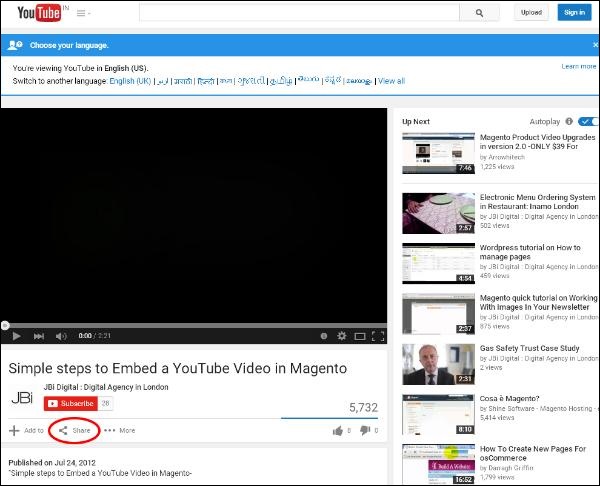Click the Gas Safety Trust video thumbnail

(x=438, y=364)
